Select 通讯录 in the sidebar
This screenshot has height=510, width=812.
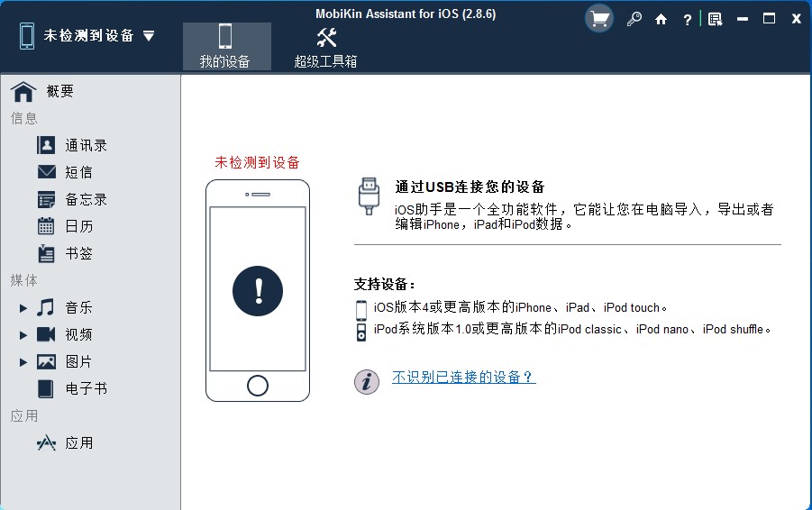click(86, 145)
